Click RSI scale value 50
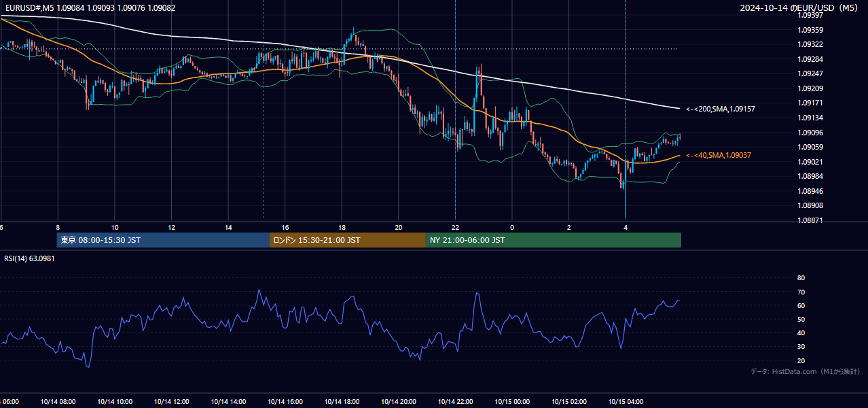The height and width of the screenshot is (408, 868). pos(801,319)
